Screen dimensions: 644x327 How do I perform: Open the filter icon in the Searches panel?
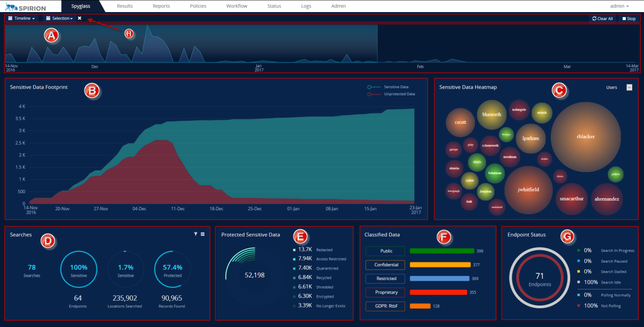pyautogui.click(x=196, y=234)
